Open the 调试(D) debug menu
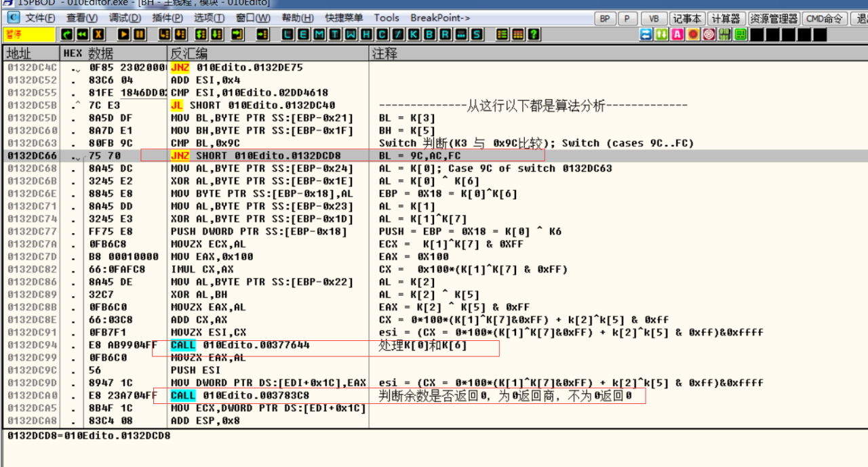The image size is (868, 467). pyautogui.click(x=125, y=18)
